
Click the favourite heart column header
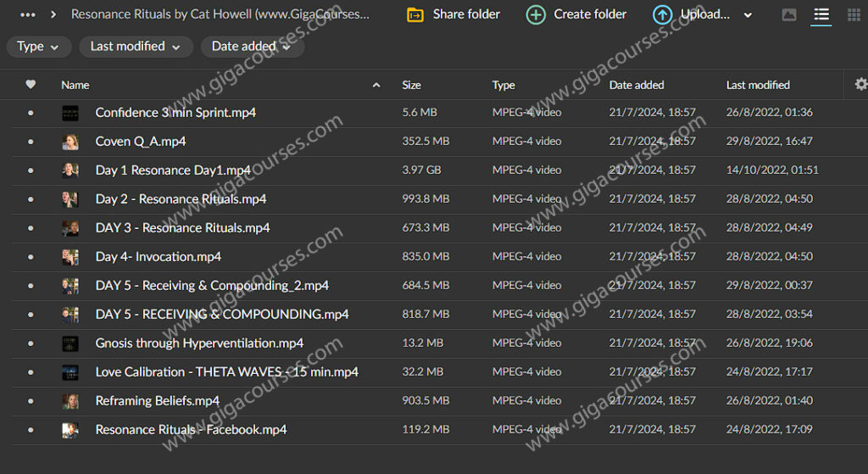[x=31, y=85]
